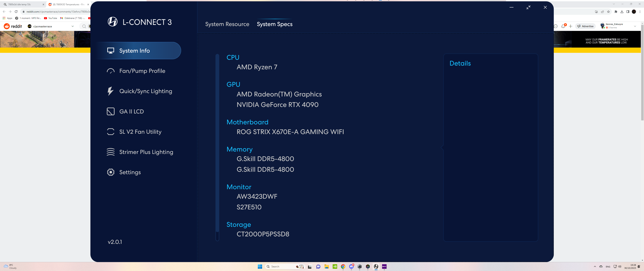Open the SL V2 Fan Utility
The image size is (644, 271).
point(134,131)
